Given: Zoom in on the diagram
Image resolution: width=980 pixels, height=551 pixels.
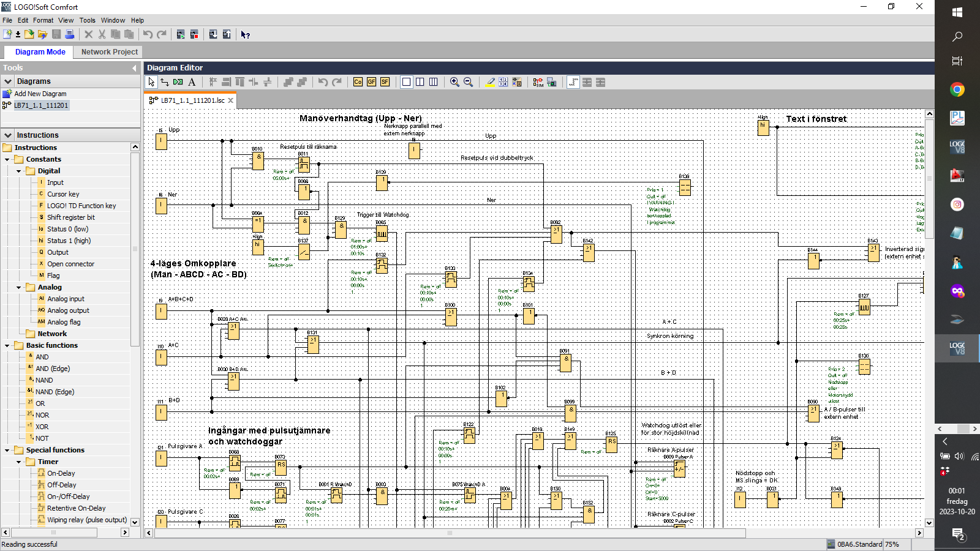Looking at the screenshot, I should [454, 82].
